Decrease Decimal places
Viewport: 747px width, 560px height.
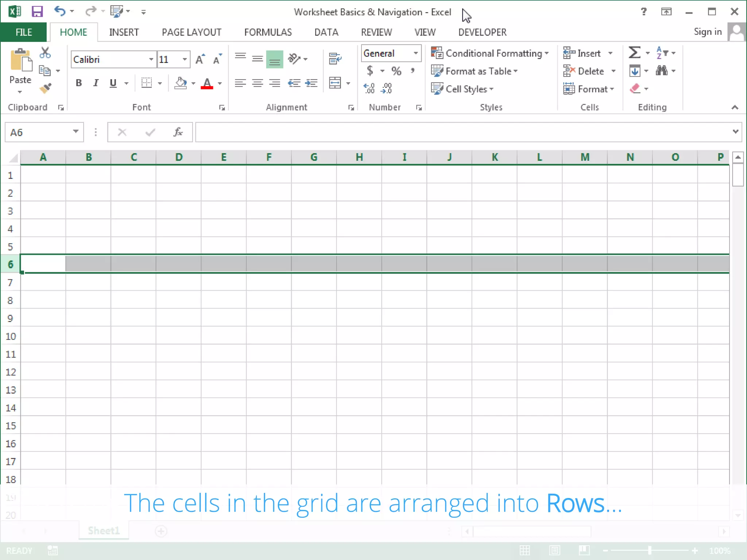(x=387, y=88)
